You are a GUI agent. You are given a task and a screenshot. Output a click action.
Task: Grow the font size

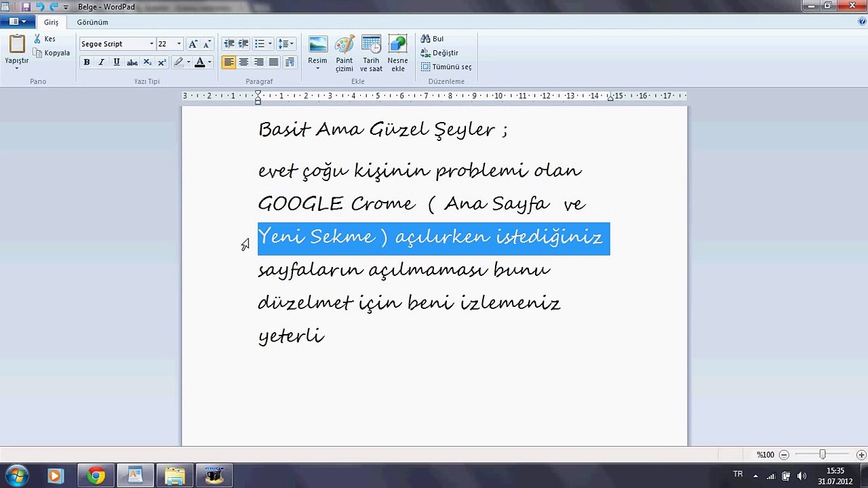193,44
